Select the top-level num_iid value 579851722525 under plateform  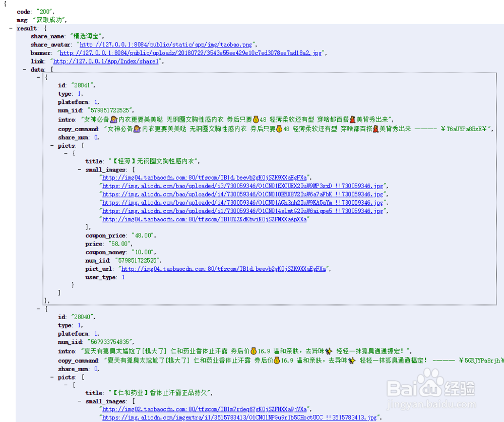109,110
